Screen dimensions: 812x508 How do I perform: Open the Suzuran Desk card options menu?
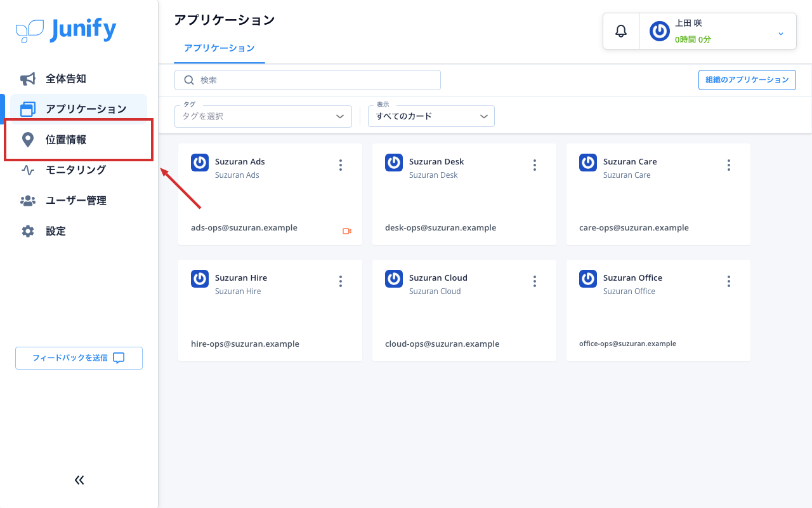pos(535,165)
